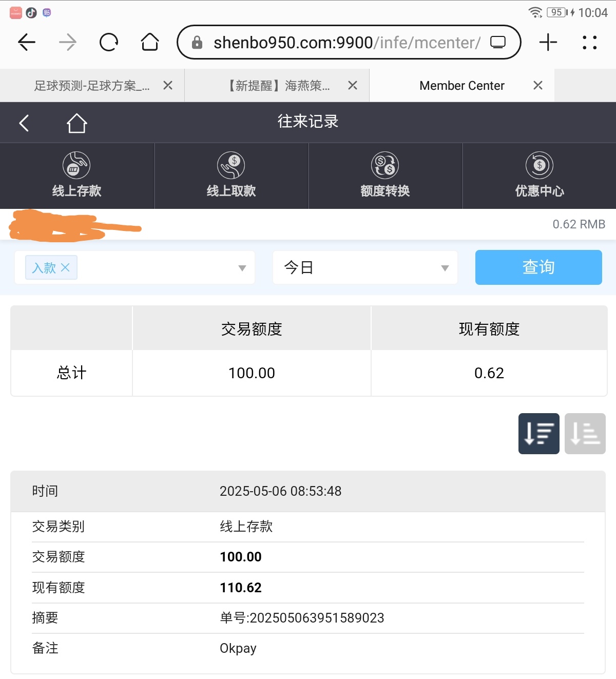The image size is (616, 679).
Task: Reload the page with browser refresh icon
Action: point(109,43)
